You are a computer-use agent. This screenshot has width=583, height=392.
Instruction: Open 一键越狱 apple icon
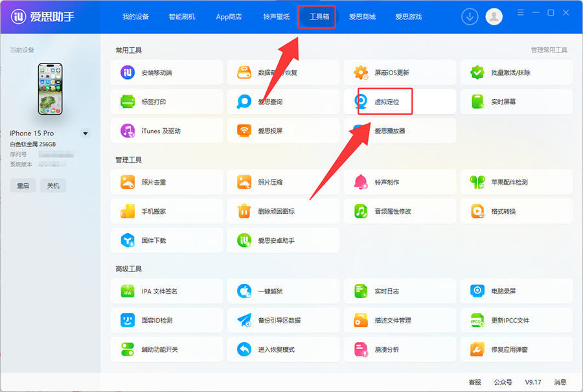pyautogui.click(x=244, y=291)
